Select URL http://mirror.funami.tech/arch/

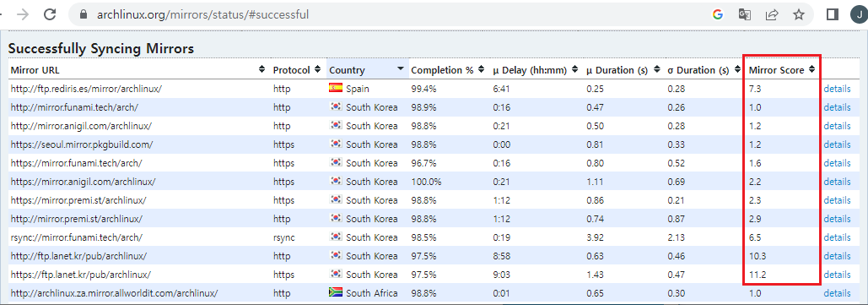pyautogui.click(x=74, y=107)
